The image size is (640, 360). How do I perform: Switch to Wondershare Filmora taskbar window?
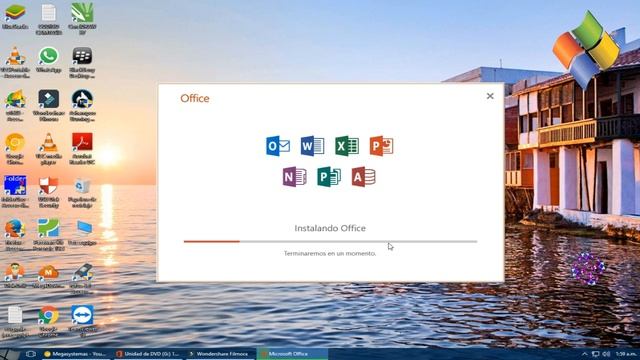tap(220, 354)
